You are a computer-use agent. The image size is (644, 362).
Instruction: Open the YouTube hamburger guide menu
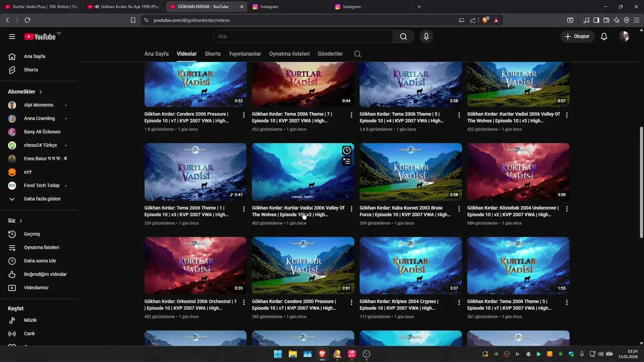click(x=12, y=36)
